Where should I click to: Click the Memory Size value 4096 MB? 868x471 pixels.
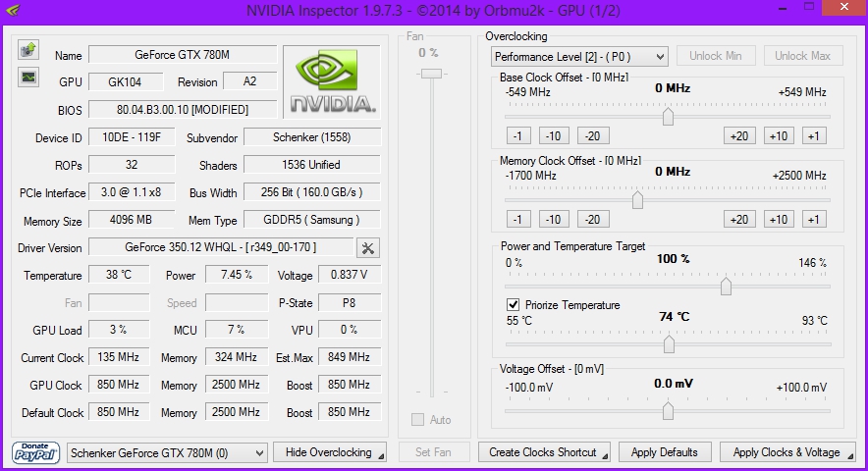pyautogui.click(x=132, y=220)
